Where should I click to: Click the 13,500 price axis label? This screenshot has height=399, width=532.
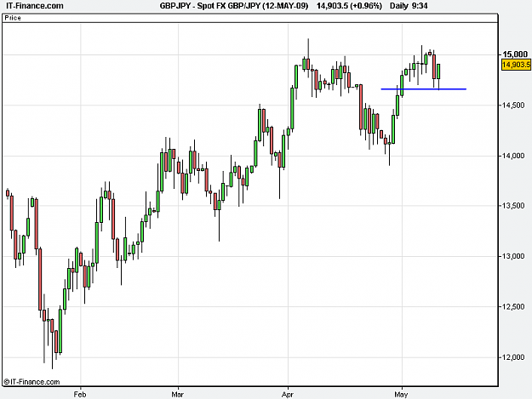coord(513,206)
